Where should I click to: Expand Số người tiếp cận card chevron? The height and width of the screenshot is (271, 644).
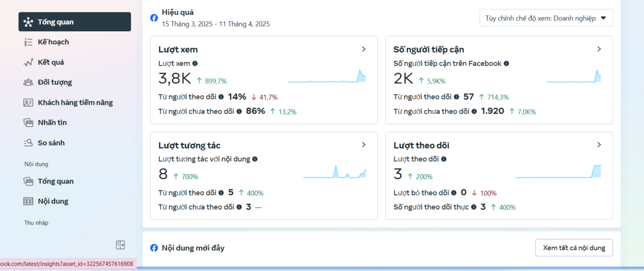599,49
